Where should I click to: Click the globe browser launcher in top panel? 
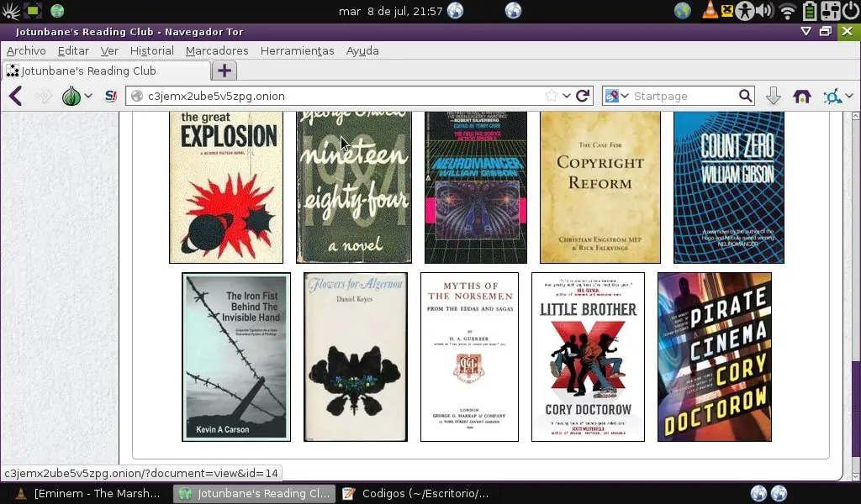(x=57, y=10)
